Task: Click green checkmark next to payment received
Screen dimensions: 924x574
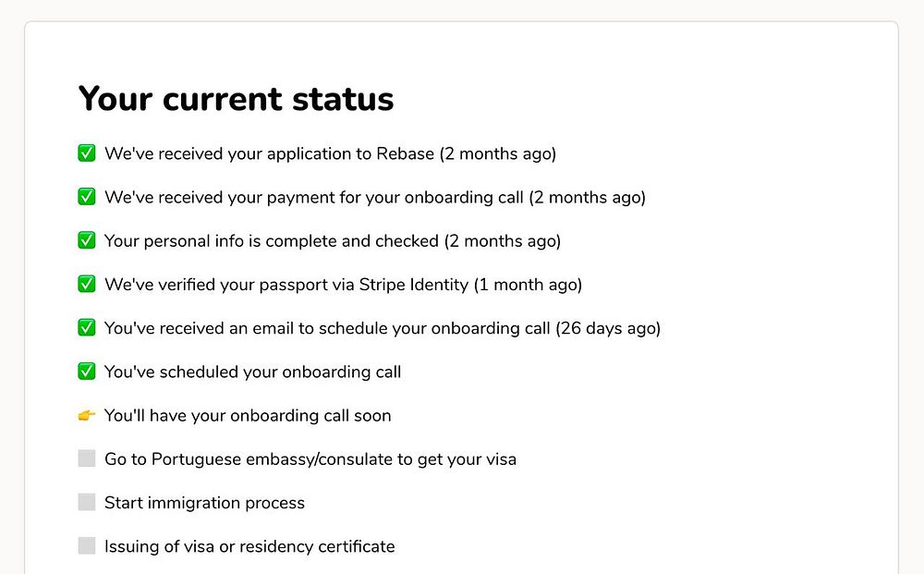Action: 87,197
